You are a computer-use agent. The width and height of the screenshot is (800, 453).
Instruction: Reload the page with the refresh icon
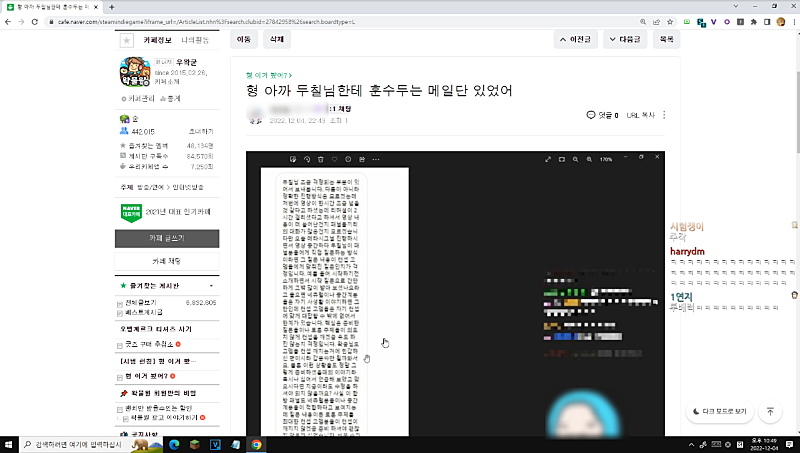pyautogui.click(x=36, y=20)
